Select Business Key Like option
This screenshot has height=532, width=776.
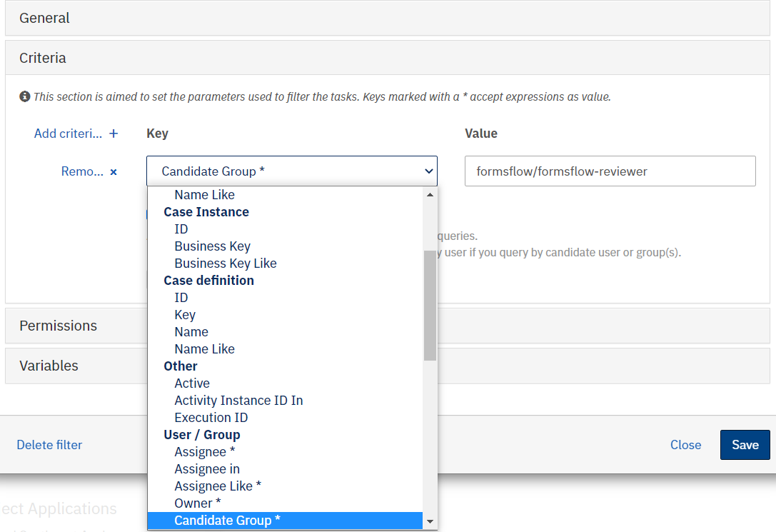285,264
